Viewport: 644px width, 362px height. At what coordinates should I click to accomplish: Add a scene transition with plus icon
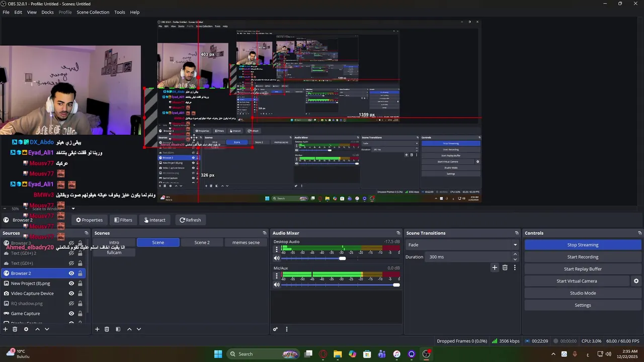[x=495, y=267]
